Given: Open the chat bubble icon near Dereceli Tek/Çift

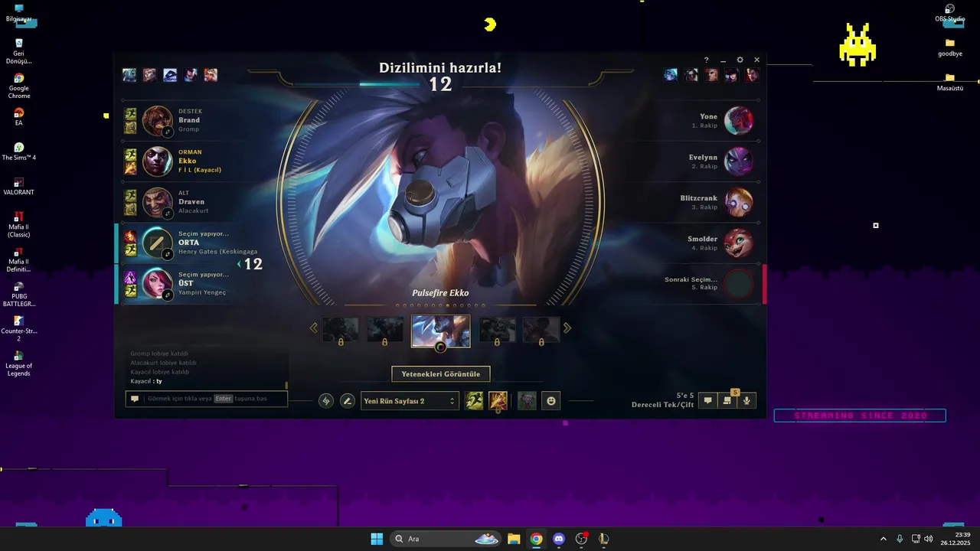Looking at the screenshot, I should pyautogui.click(x=708, y=400).
